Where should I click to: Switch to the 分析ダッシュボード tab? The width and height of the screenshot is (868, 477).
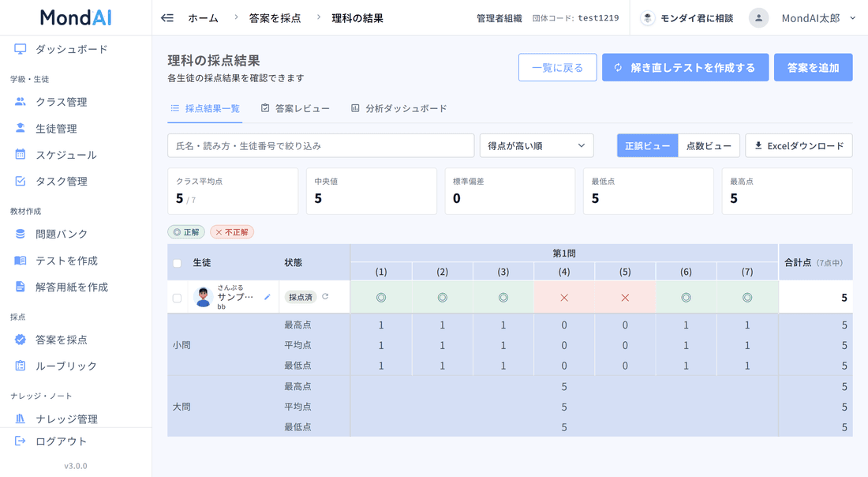399,108
